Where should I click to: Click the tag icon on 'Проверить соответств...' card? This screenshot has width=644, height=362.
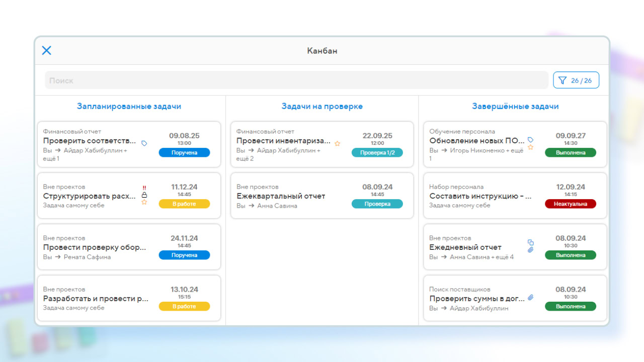pyautogui.click(x=144, y=143)
